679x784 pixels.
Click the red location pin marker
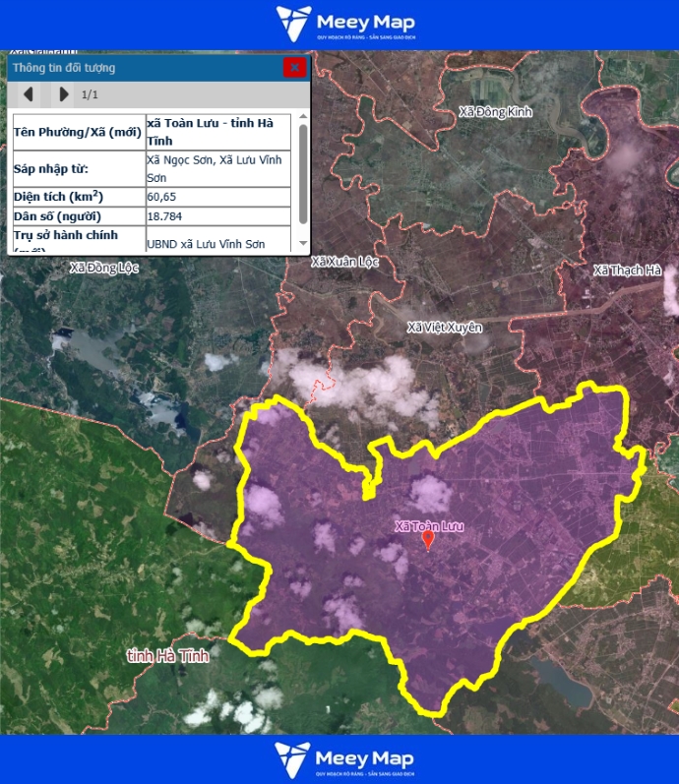click(x=428, y=540)
